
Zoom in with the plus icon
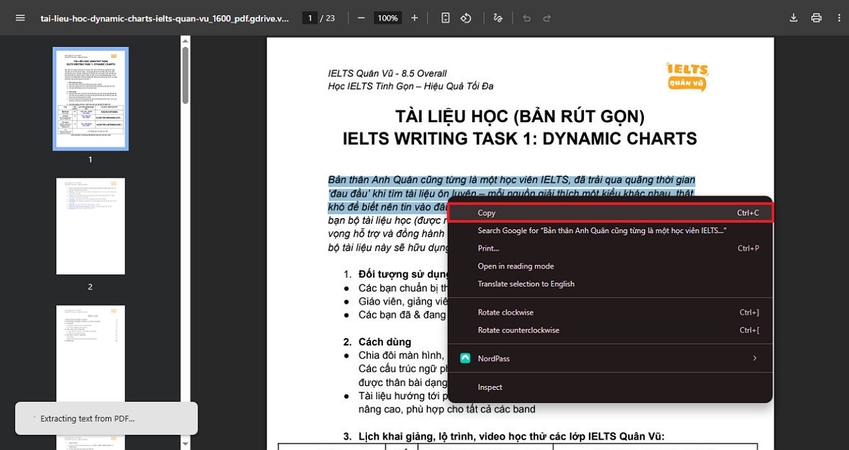tap(414, 18)
